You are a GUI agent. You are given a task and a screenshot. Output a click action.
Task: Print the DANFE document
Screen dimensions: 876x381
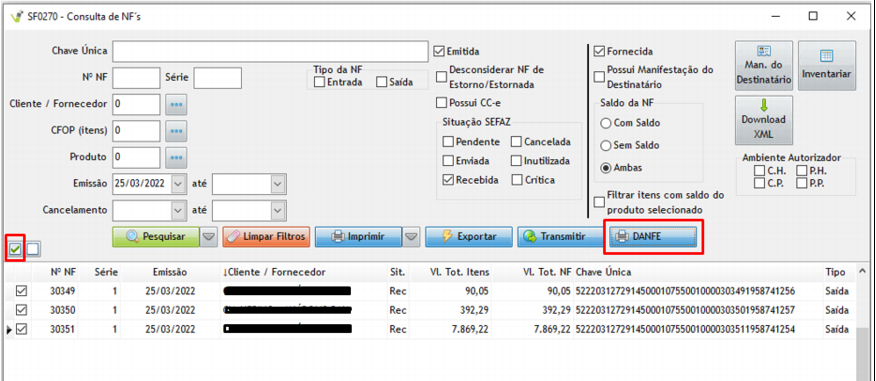click(653, 236)
